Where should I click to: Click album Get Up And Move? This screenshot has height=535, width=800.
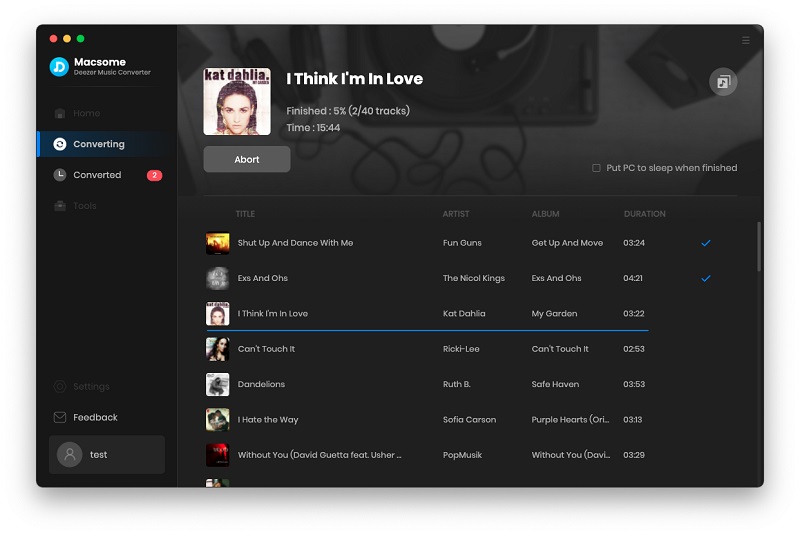coord(567,243)
